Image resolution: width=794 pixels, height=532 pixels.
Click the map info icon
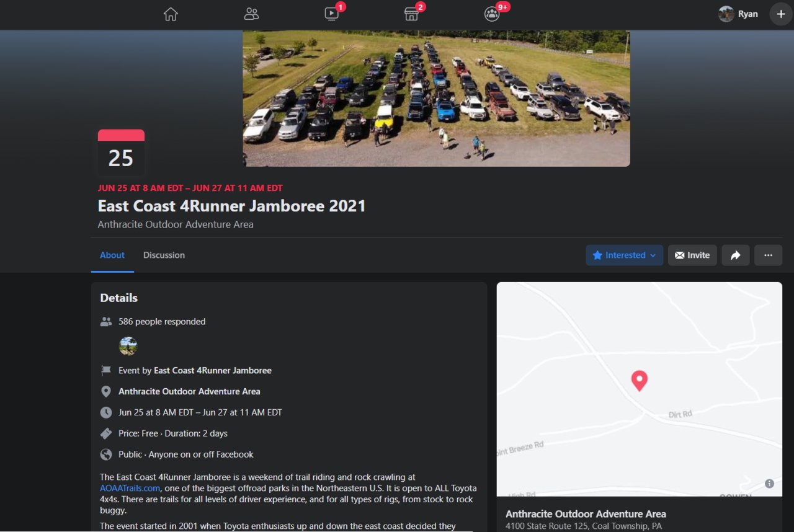pyautogui.click(x=769, y=484)
